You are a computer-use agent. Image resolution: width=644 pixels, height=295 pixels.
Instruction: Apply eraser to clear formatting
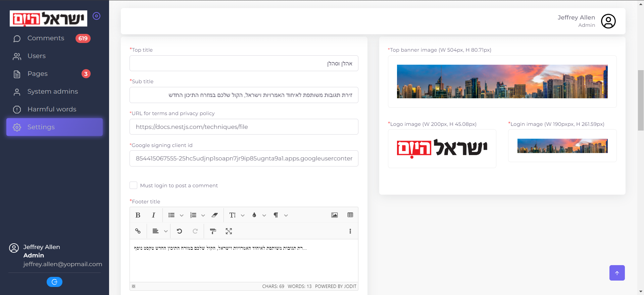215,215
